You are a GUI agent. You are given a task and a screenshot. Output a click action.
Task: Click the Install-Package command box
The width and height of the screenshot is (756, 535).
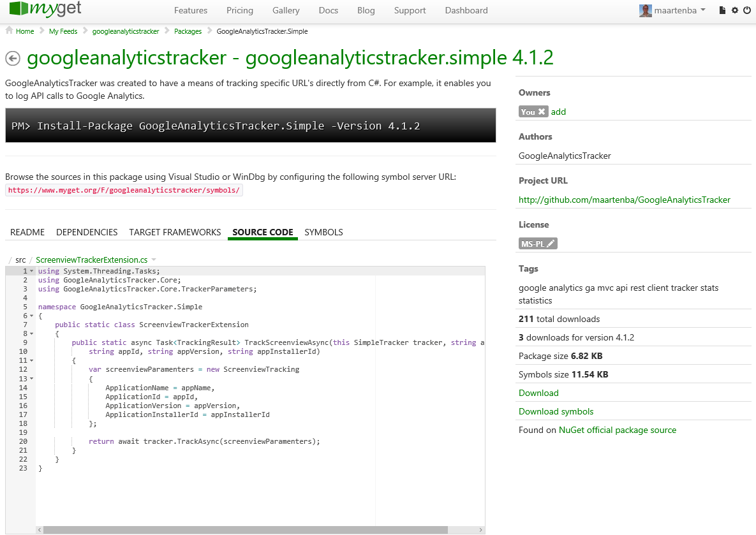251,126
